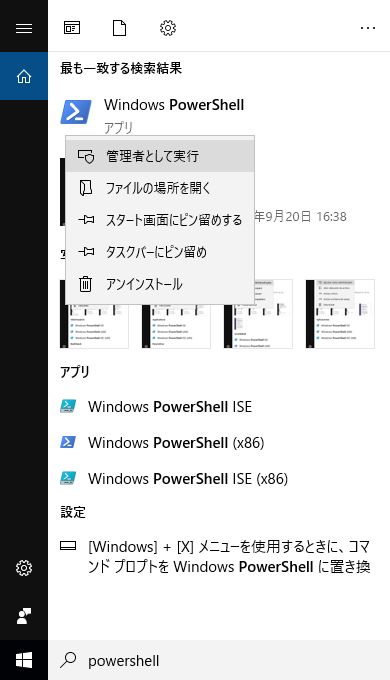Viewport: 390px width, 680px height.
Task: Choose アンインストール from the context menu
Action: 160,284
